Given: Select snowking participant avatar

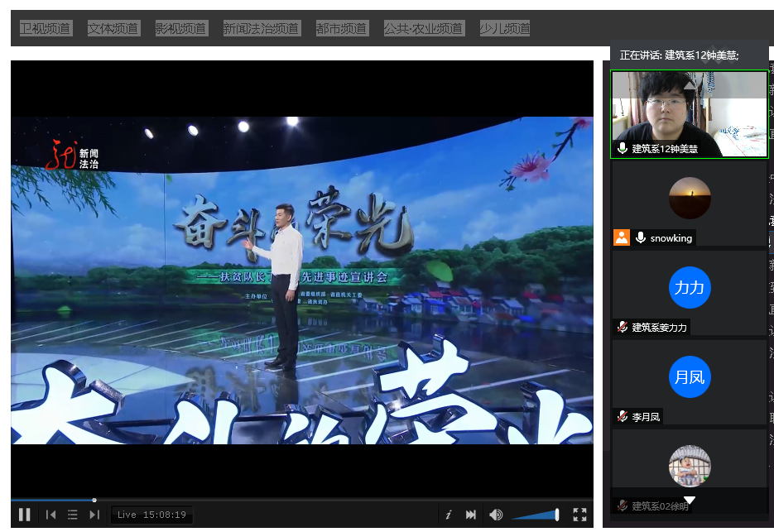Looking at the screenshot, I should click(x=690, y=199).
